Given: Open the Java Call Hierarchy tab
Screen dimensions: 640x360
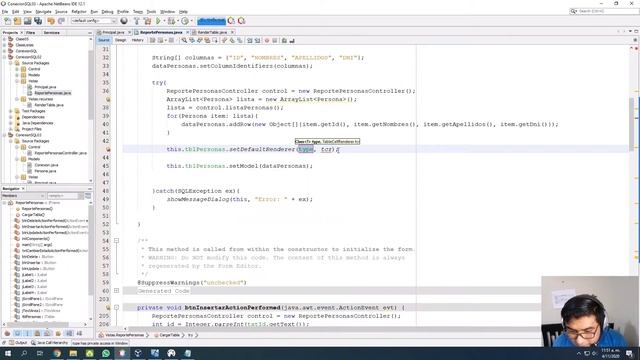Looking at the screenshot, I should click(x=49, y=343).
